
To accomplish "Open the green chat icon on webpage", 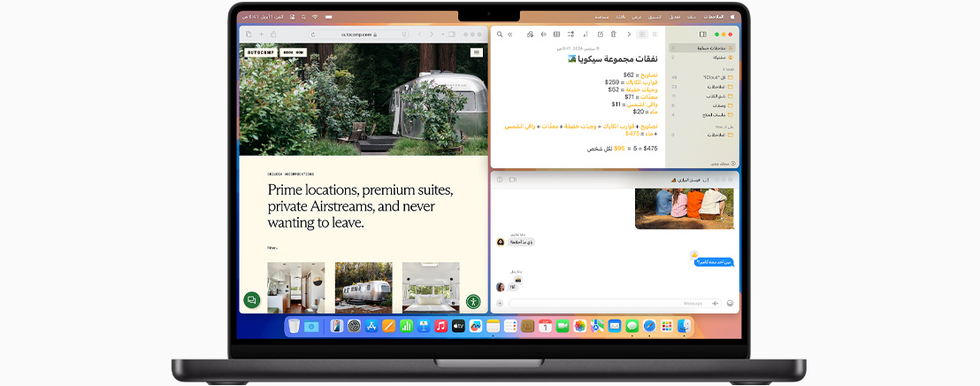I will coord(251,301).
